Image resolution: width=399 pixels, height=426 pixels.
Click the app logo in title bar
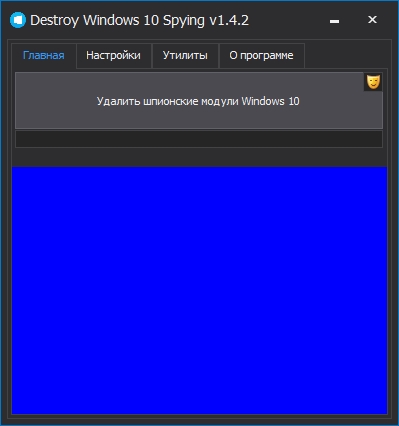(18, 20)
